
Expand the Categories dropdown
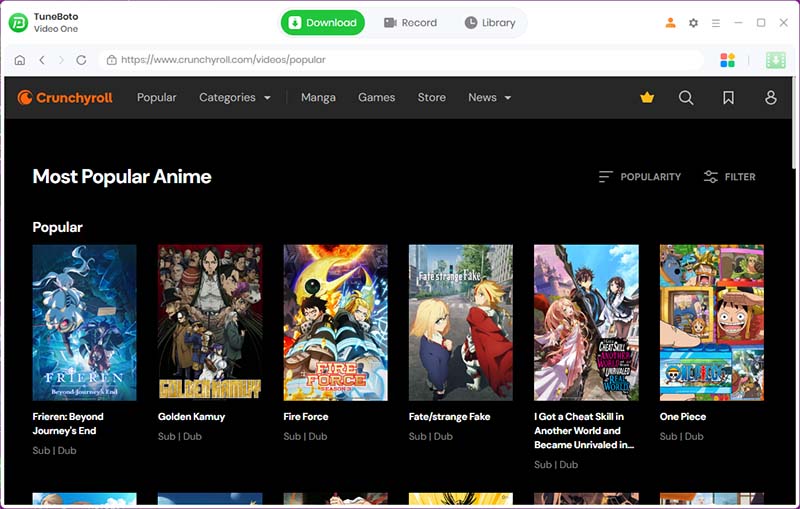pos(235,97)
